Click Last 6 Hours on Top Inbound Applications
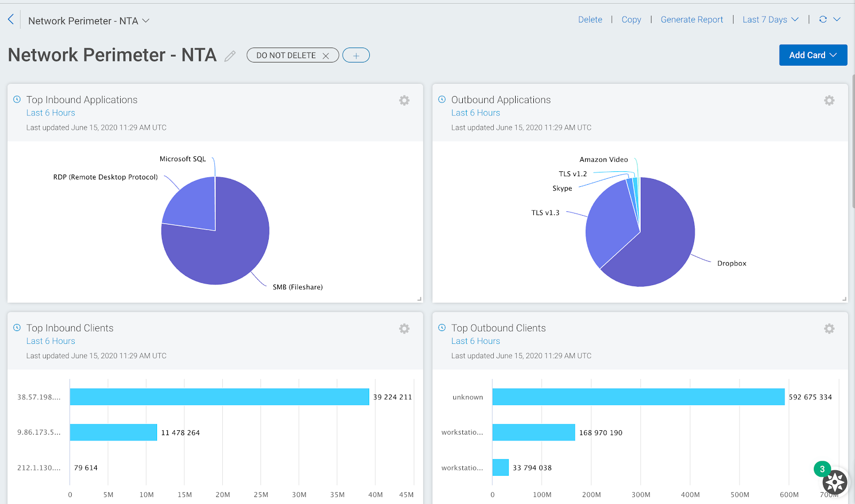The height and width of the screenshot is (504, 855). click(x=51, y=113)
